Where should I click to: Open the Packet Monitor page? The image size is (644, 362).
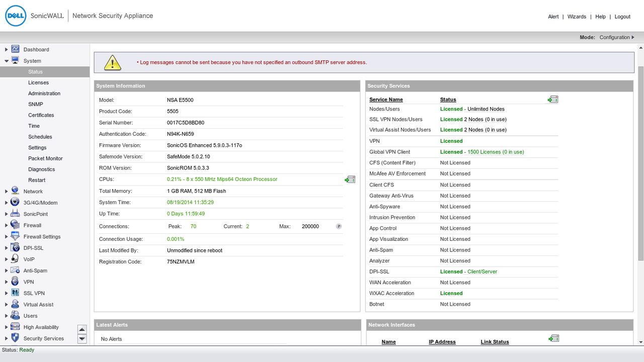point(45,158)
